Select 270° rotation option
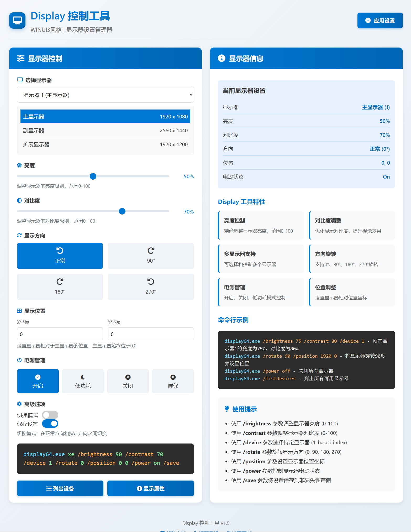411x532 pixels. click(151, 287)
